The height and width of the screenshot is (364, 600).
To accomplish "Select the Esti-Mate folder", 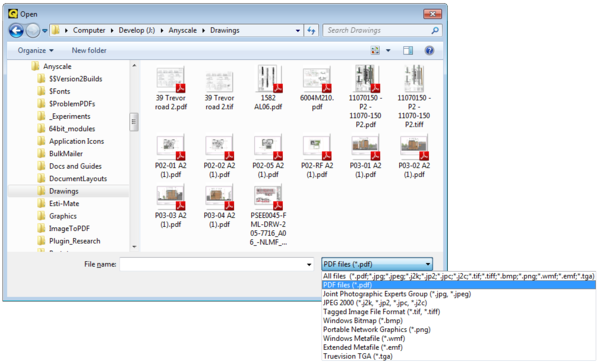I will (64, 204).
